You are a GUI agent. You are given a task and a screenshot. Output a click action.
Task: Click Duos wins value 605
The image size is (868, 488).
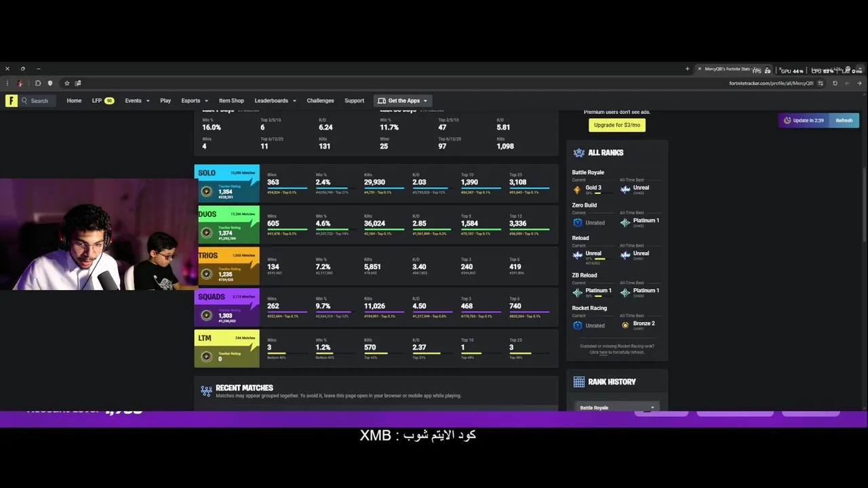[273, 223]
